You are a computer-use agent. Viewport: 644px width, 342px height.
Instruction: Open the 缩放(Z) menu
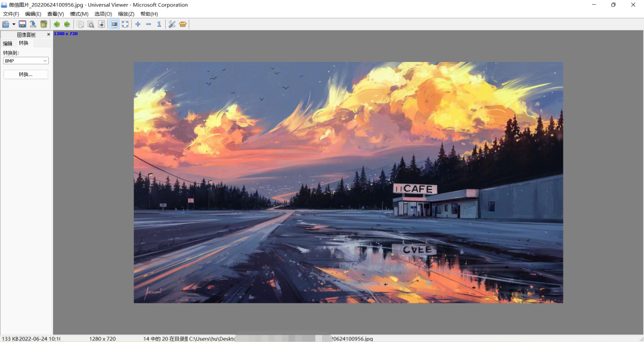126,14
